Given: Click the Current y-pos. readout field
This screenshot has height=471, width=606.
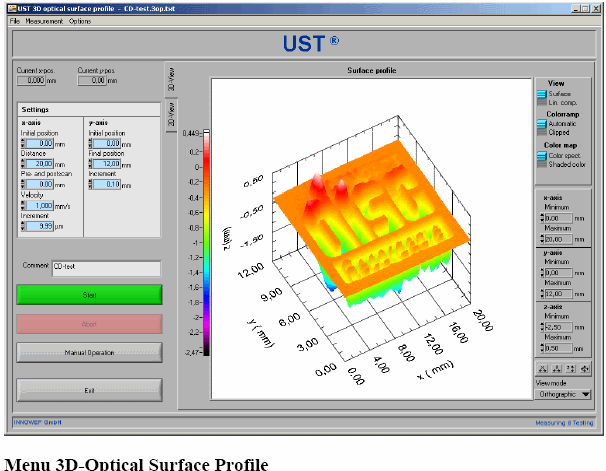Looking at the screenshot, I should pos(92,80).
